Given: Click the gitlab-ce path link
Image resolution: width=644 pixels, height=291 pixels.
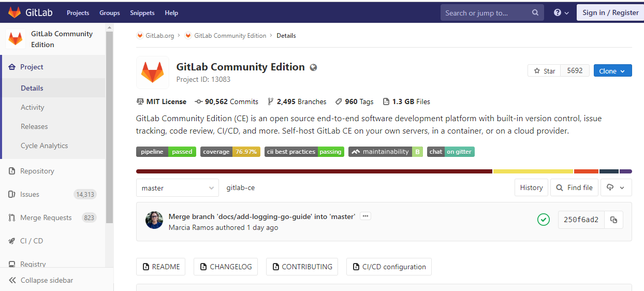Looking at the screenshot, I should pyautogui.click(x=241, y=188).
